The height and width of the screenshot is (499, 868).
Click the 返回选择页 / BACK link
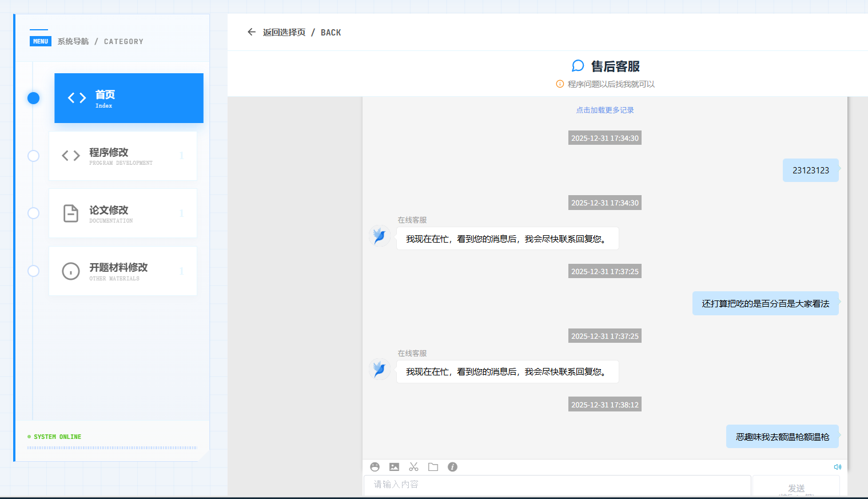(301, 33)
